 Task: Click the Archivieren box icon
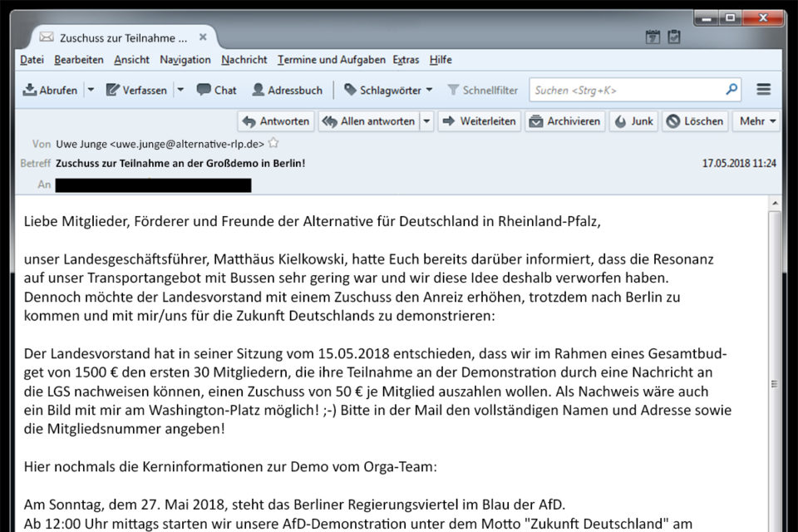tap(536, 121)
